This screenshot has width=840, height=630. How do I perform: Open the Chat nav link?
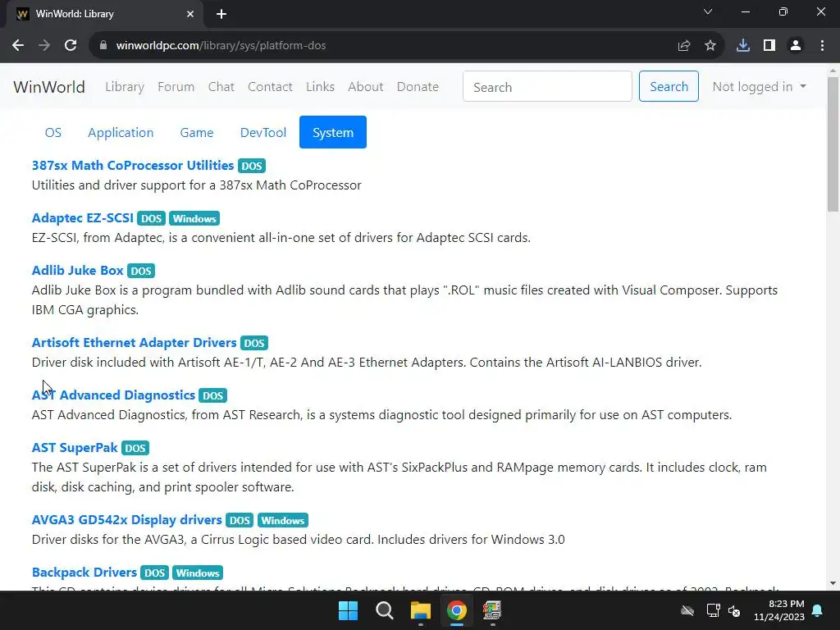[x=221, y=87]
